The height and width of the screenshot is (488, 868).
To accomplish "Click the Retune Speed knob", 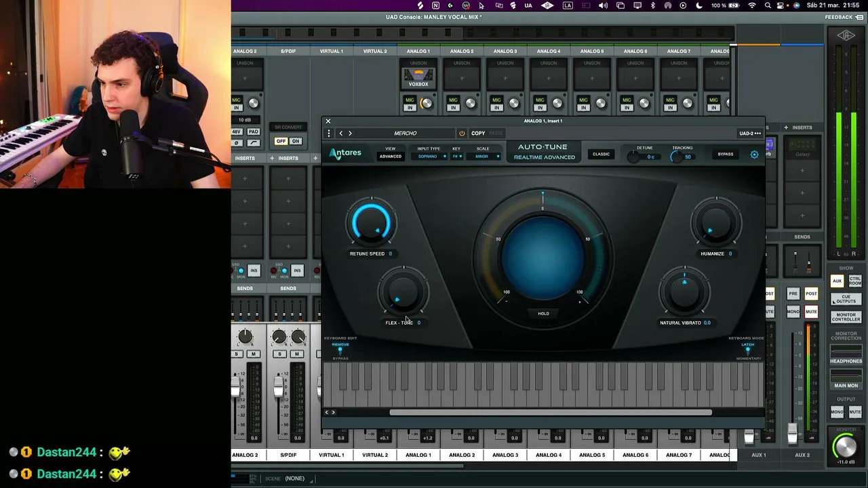I will 371,223.
